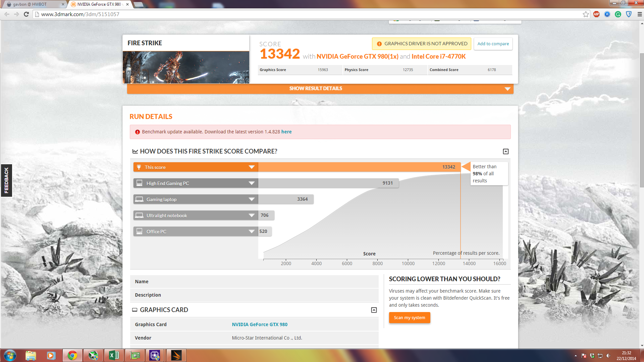
Task: Open the blue 'a' Alexa extension
Action: pos(607,14)
